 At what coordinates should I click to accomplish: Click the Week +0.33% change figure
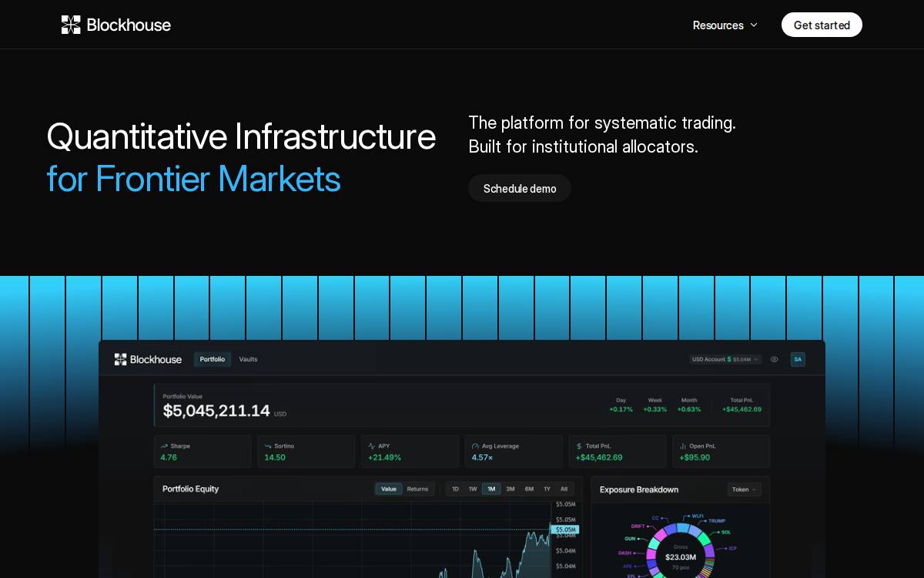click(x=655, y=409)
